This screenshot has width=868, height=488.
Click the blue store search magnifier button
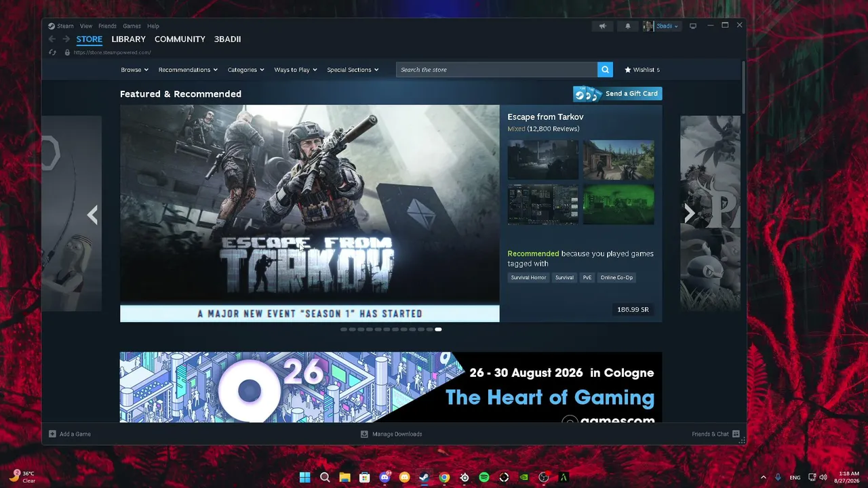tap(605, 70)
